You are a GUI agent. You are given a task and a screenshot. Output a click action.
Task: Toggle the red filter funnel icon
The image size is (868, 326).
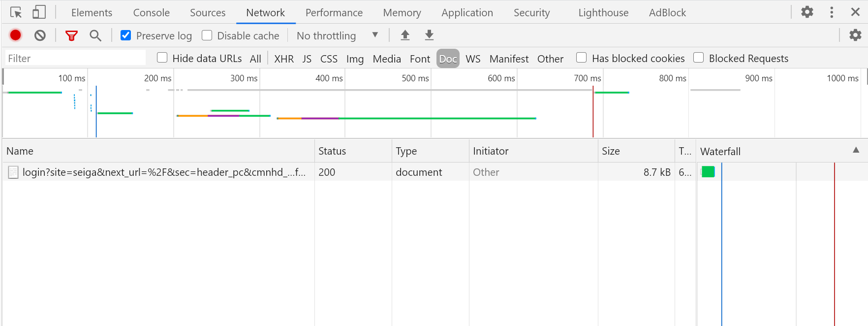pyautogui.click(x=71, y=35)
